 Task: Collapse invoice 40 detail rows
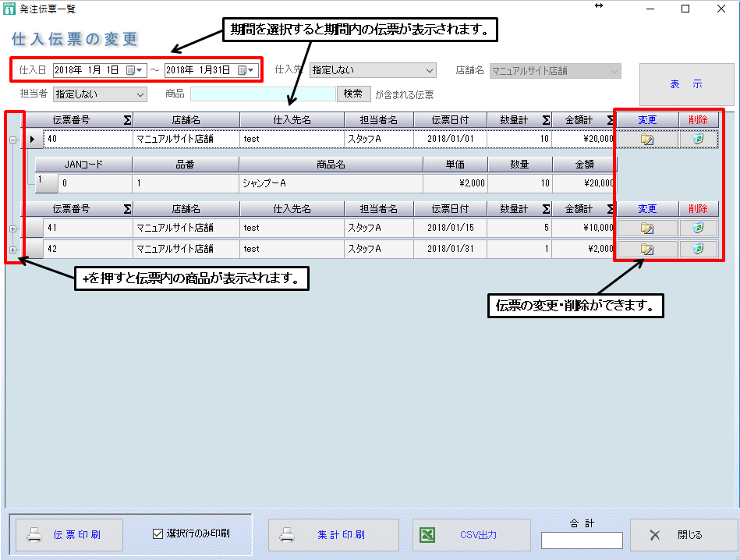pyautogui.click(x=12, y=140)
